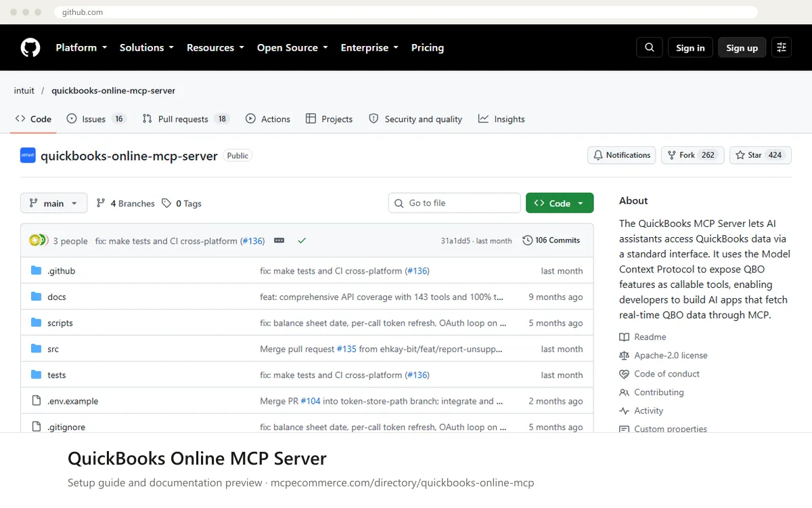Viewport: 812px width, 508px height.
Task: Expand commit message ellipsis button
Action: [x=279, y=240]
